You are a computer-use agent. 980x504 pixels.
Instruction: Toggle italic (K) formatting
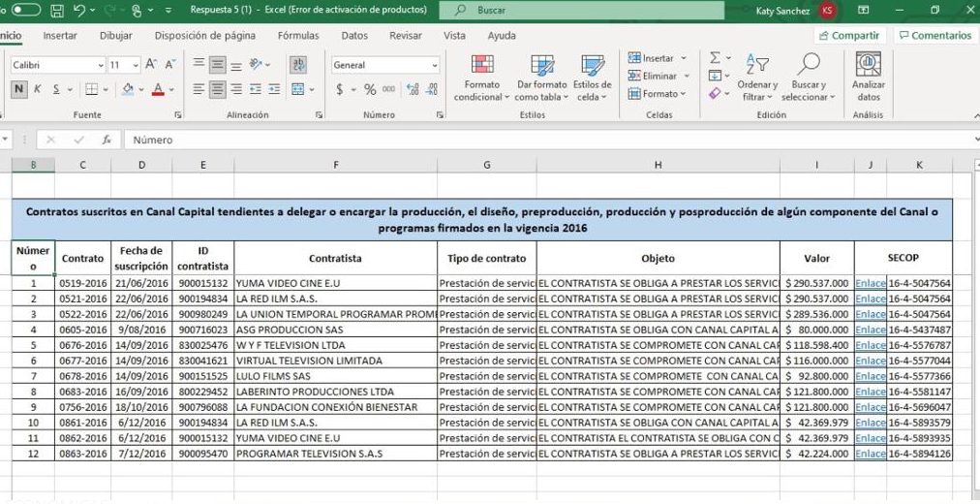point(38,89)
